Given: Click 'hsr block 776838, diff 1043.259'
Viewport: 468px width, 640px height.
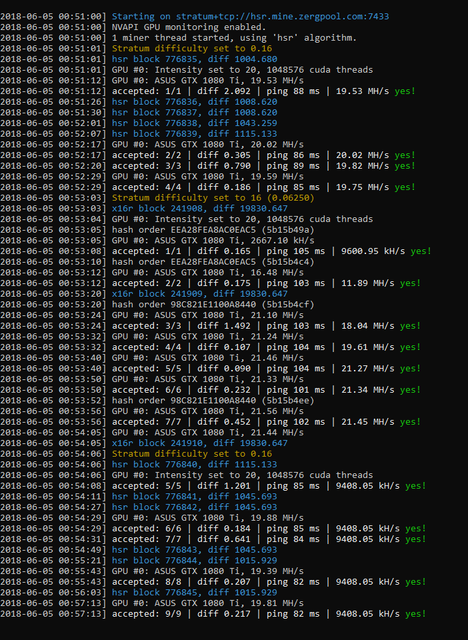Looking at the screenshot, I should (139, 123).
